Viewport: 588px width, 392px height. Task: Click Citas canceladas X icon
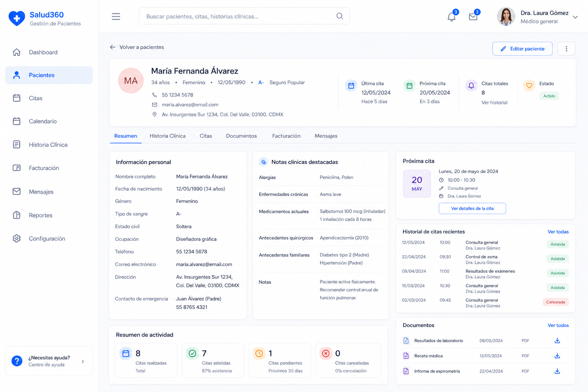point(326,354)
